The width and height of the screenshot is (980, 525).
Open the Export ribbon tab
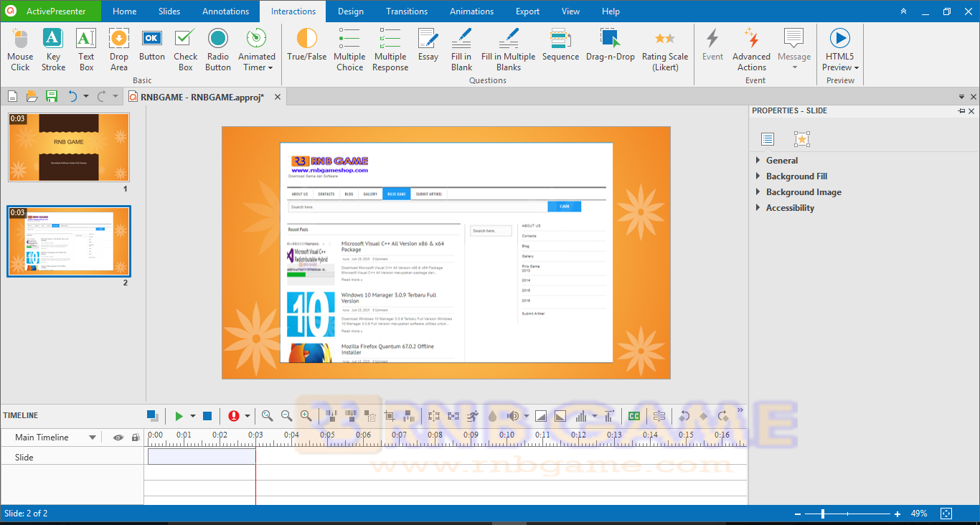(x=527, y=11)
